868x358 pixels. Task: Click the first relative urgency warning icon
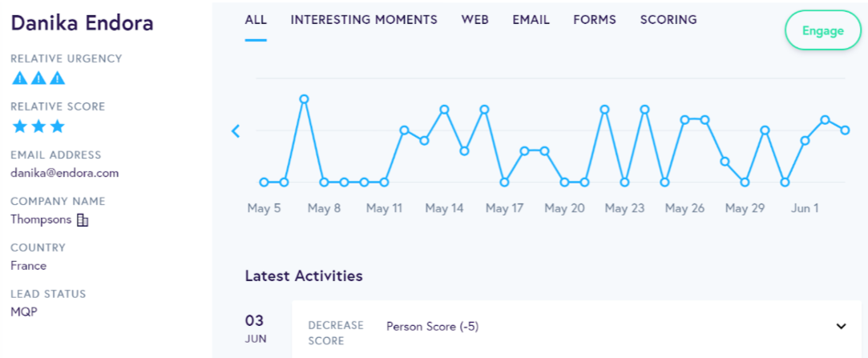point(20,78)
